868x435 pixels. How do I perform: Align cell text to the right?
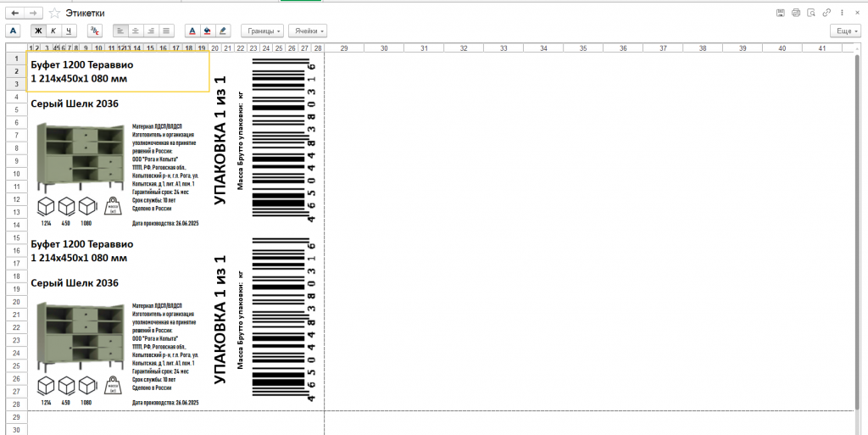pyautogui.click(x=151, y=31)
